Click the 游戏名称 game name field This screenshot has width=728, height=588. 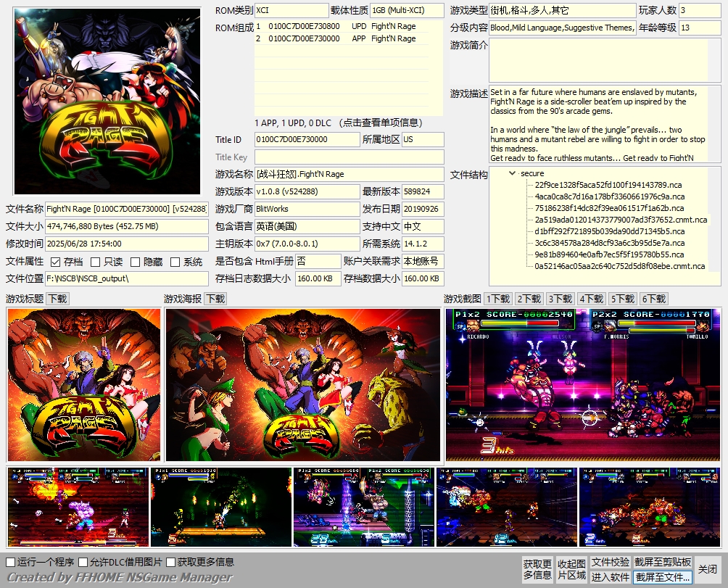[349, 175]
